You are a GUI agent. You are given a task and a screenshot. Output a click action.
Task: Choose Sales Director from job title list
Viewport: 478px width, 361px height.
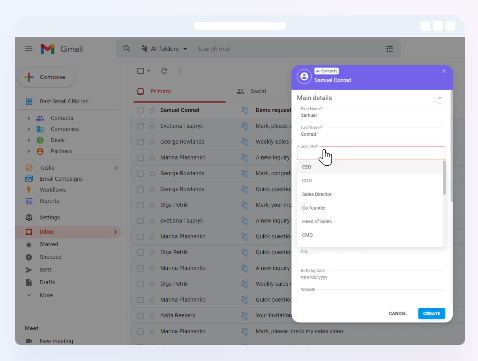tap(370, 194)
